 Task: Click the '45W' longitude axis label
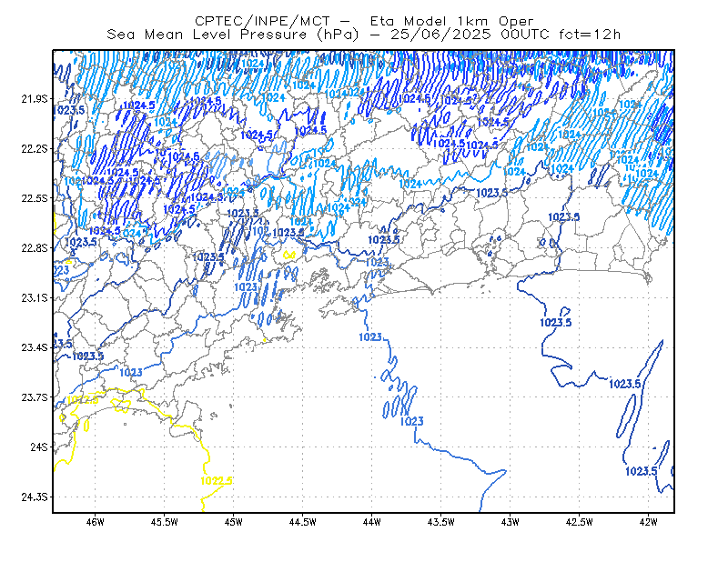tap(234, 522)
